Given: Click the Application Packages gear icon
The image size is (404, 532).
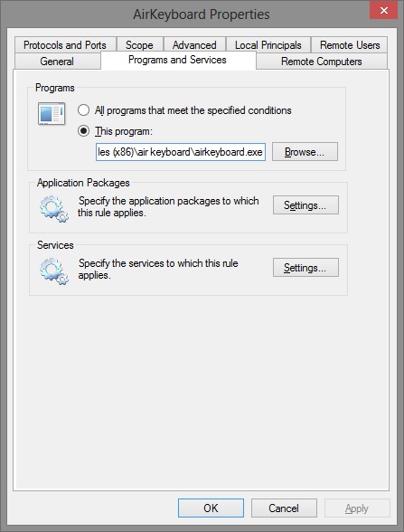Looking at the screenshot, I should [54, 208].
